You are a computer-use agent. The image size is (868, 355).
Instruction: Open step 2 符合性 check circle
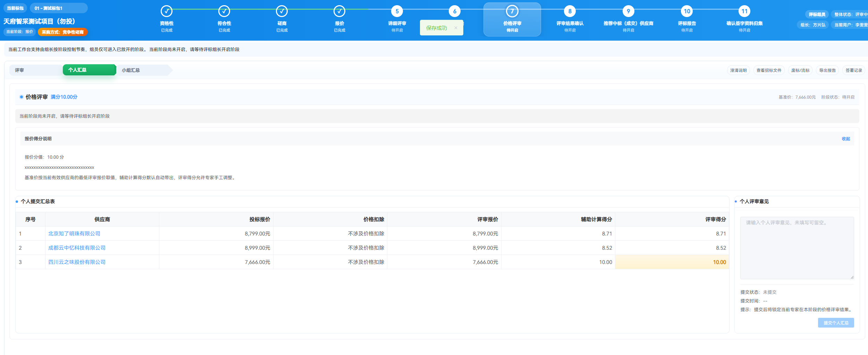[224, 11]
